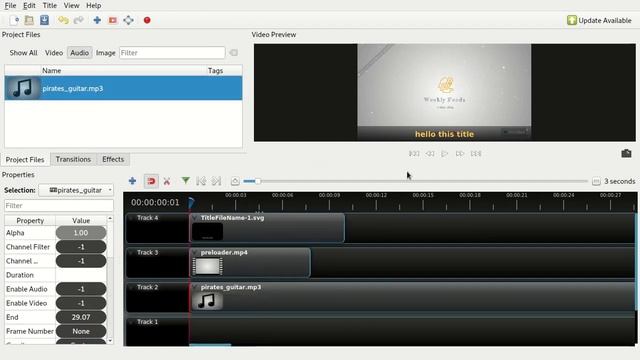
Task: Open preloader.mp4 clip menu arrow
Action: point(195,253)
